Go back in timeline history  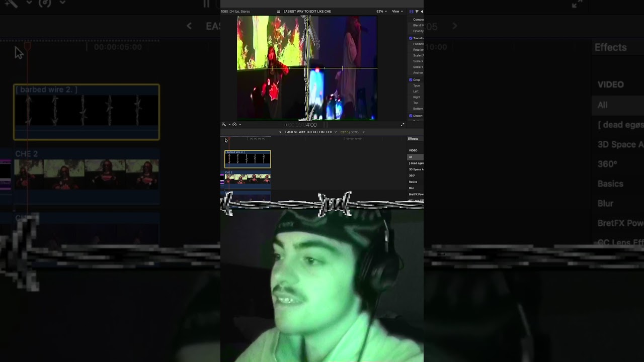click(x=280, y=132)
